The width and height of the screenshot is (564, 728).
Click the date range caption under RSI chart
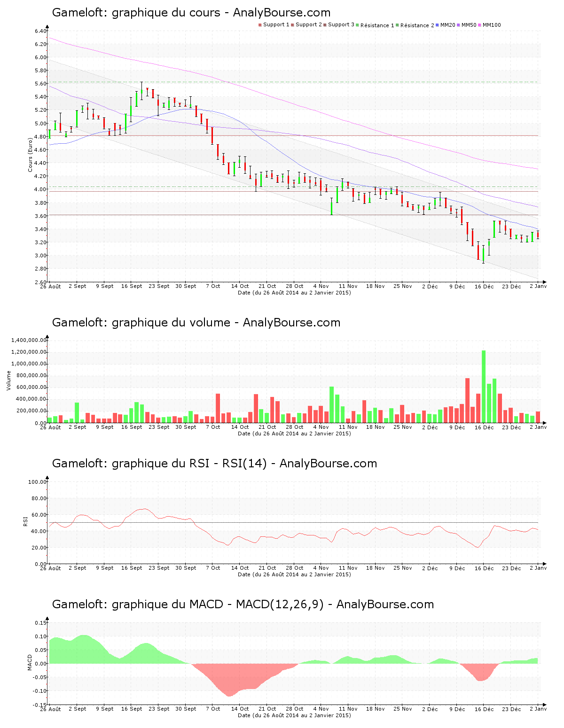294,574
